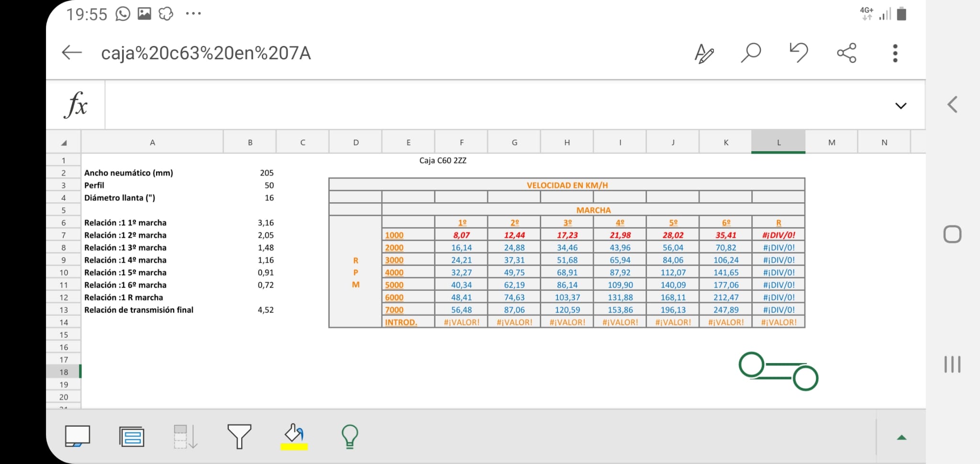Select cell with speed 109,90
The height and width of the screenshot is (464, 980).
(x=620, y=285)
